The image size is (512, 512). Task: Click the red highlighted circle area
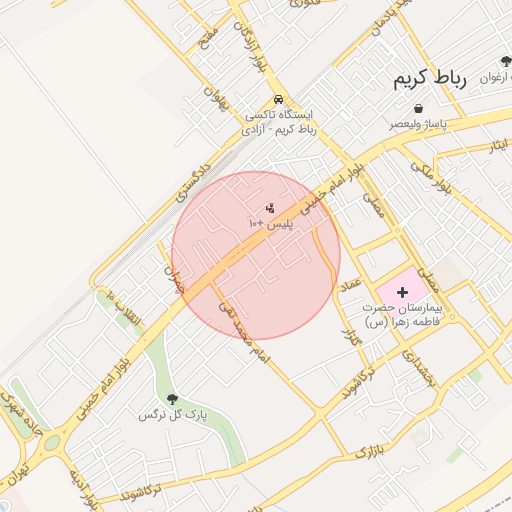(256, 256)
